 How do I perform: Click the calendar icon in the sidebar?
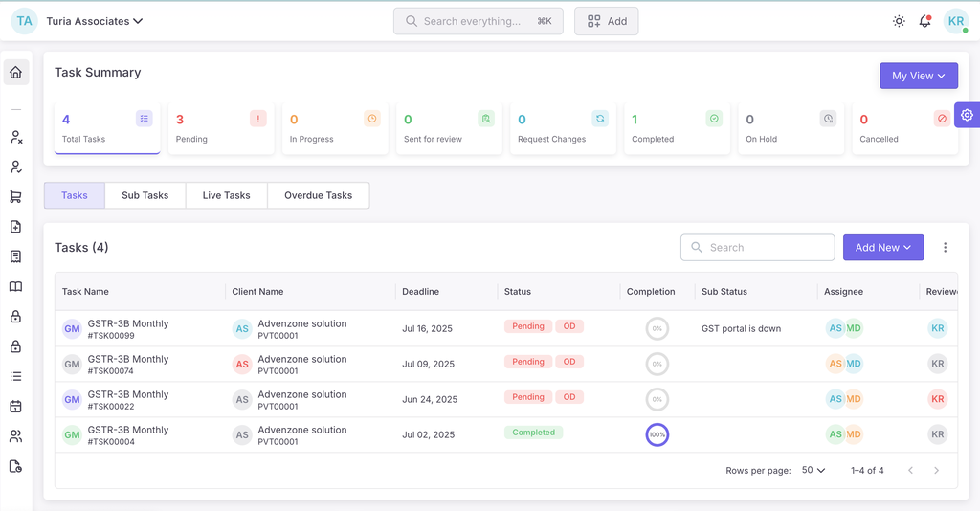pos(15,407)
